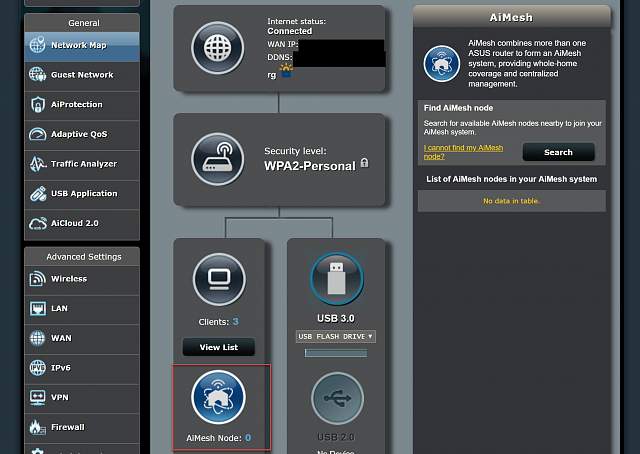Open the WAN settings menu item

(x=82, y=338)
